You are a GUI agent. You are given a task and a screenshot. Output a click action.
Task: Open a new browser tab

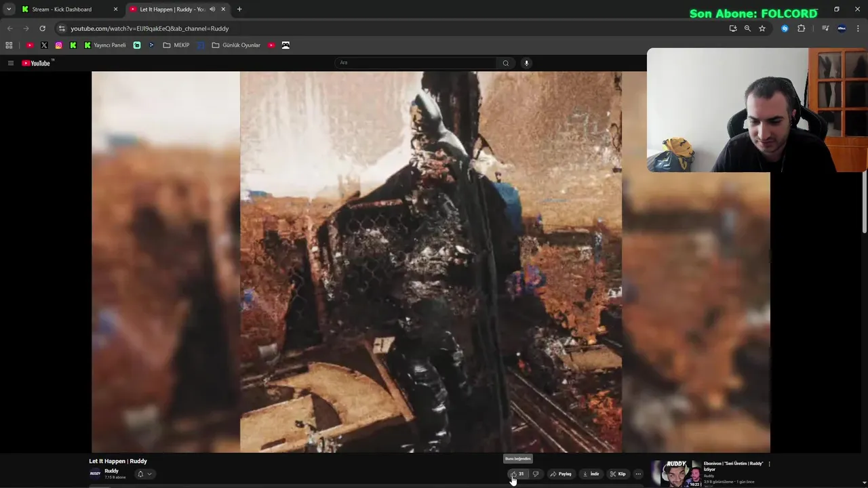239,9
